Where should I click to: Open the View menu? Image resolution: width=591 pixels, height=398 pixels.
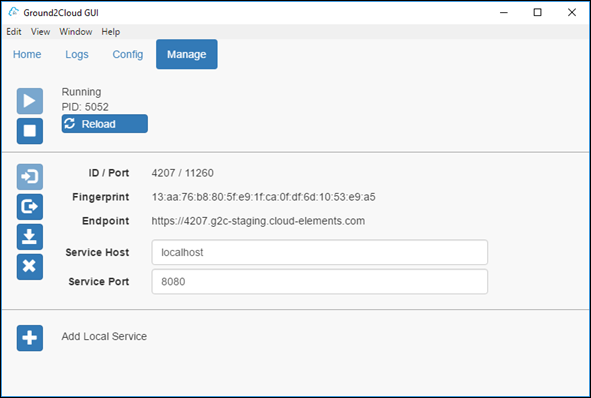(x=40, y=32)
